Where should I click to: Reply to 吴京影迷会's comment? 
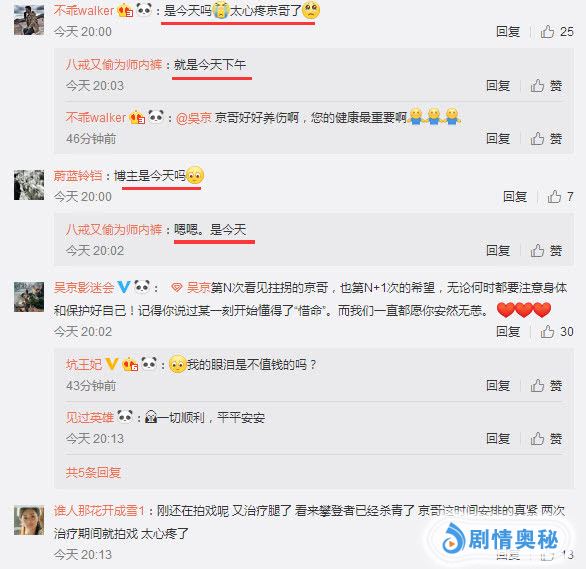click(508, 331)
